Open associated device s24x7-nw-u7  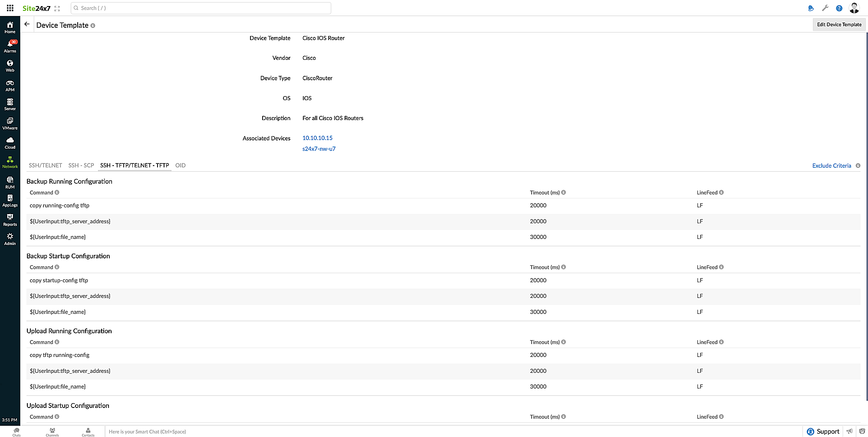click(x=319, y=149)
